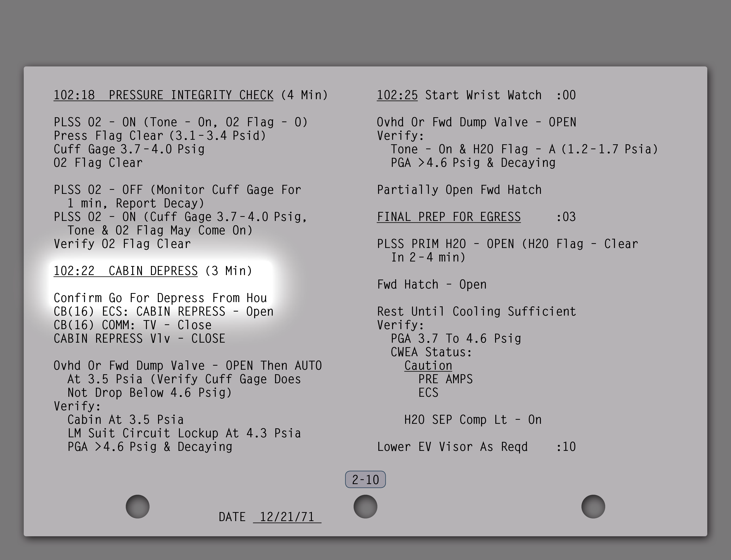Click the CB(16) ECS Cabin Repress line
Viewport: 731px width, 560px height.
tap(163, 311)
